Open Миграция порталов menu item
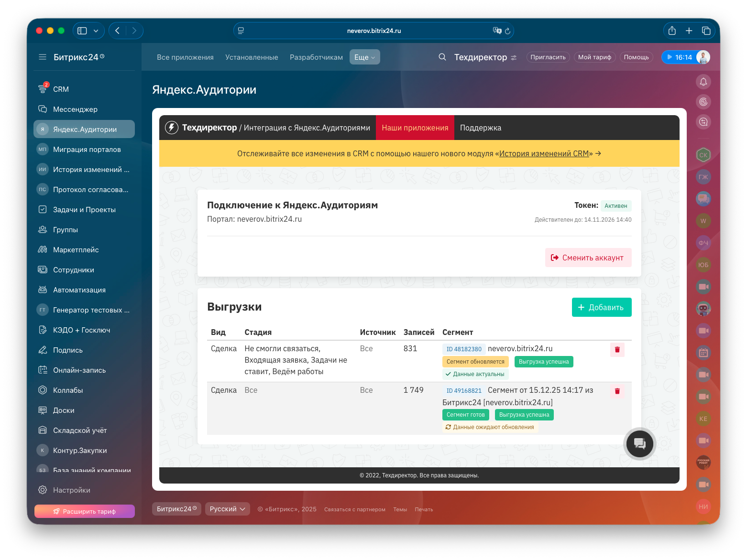The image size is (747, 560). pos(84,149)
